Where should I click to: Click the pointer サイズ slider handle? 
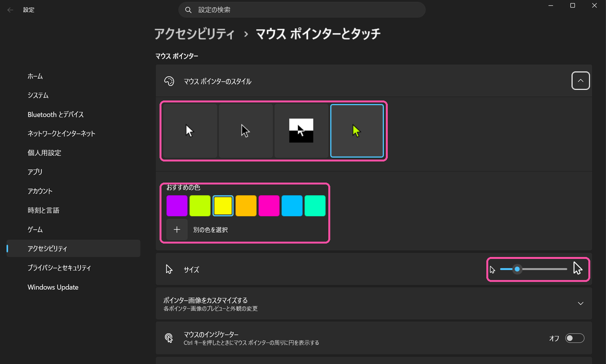click(517, 269)
